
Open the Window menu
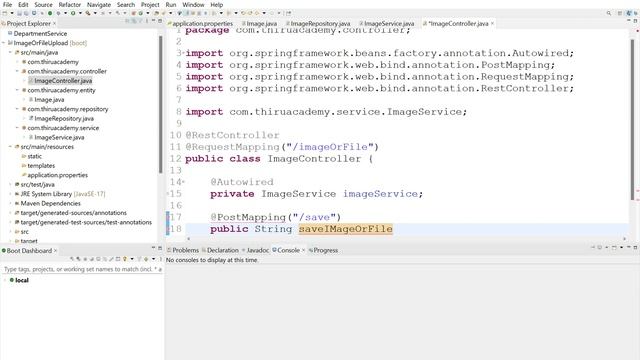(x=193, y=4)
